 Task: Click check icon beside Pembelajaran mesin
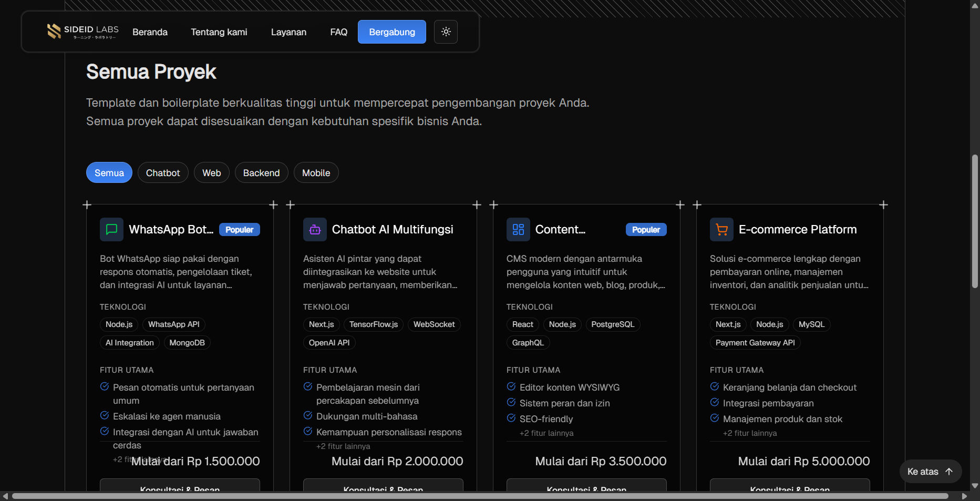pos(308,387)
